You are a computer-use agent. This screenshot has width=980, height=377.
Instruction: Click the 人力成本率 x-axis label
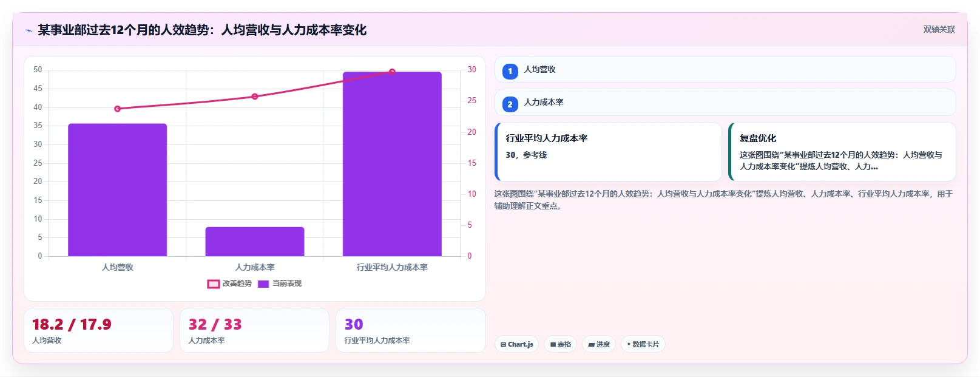point(255,267)
